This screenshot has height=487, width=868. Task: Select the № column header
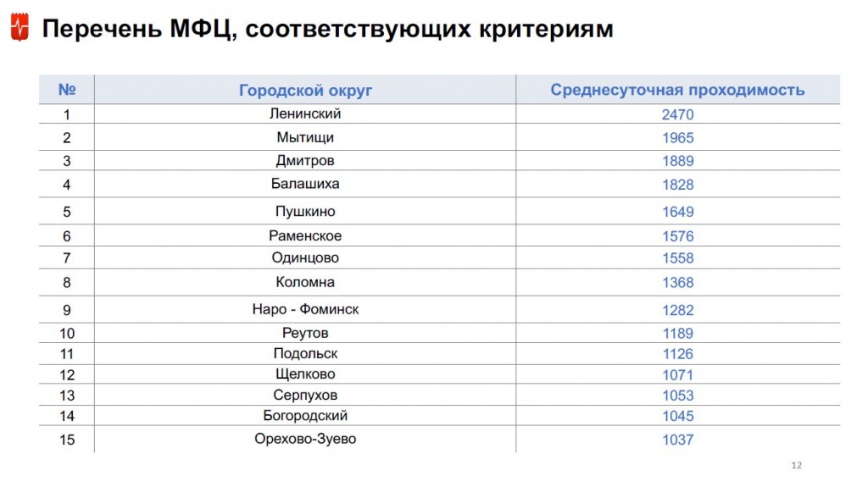point(67,89)
